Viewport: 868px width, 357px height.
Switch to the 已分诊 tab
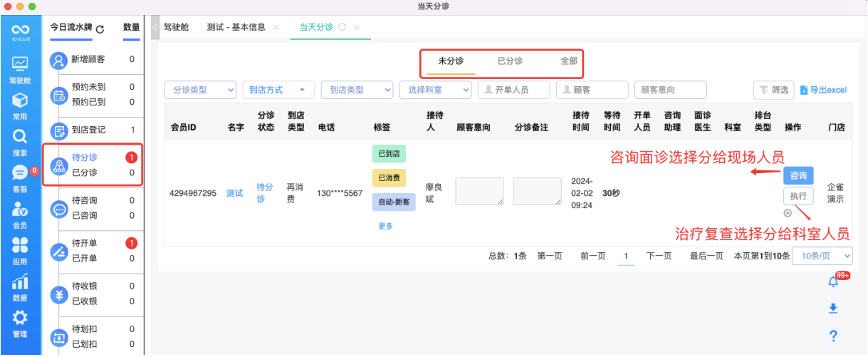coord(510,61)
